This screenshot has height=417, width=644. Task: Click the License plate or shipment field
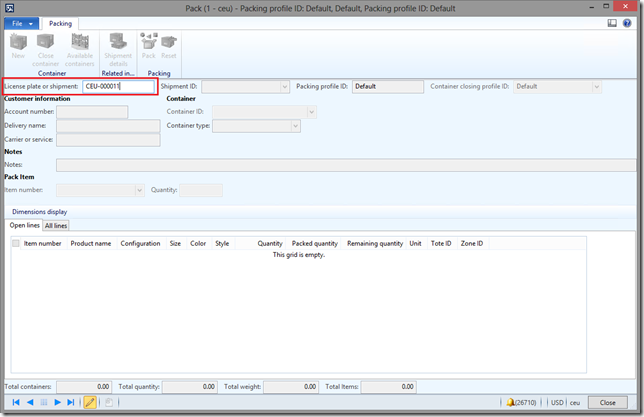(x=117, y=87)
